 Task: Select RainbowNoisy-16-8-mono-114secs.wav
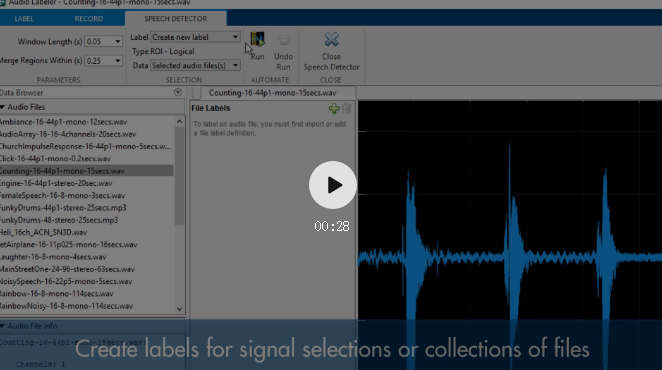pos(66,305)
